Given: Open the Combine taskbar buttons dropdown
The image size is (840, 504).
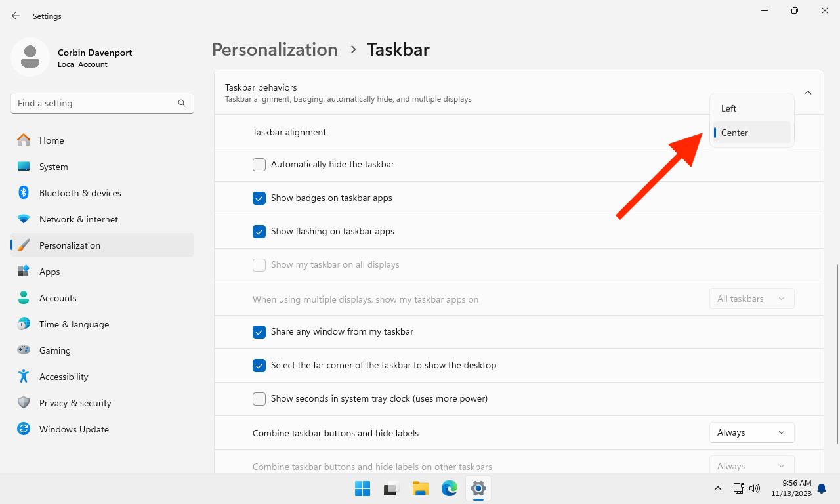Looking at the screenshot, I should (x=751, y=432).
